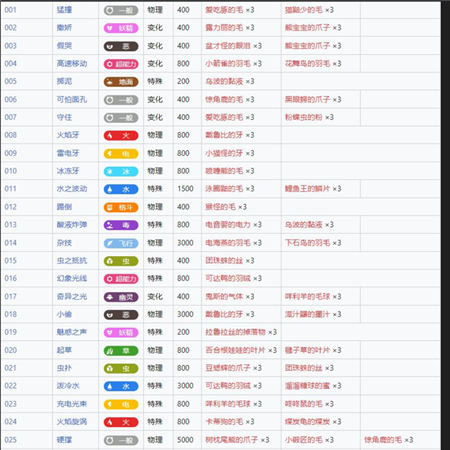Image resolution: width=450 pixels, height=450 pixels.
Task: Click the 电 type badge in row 023
Action: (x=121, y=404)
